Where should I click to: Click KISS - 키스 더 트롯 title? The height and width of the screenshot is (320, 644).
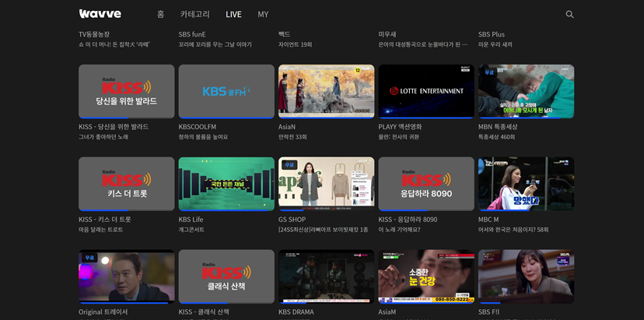(x=105, y=220)
